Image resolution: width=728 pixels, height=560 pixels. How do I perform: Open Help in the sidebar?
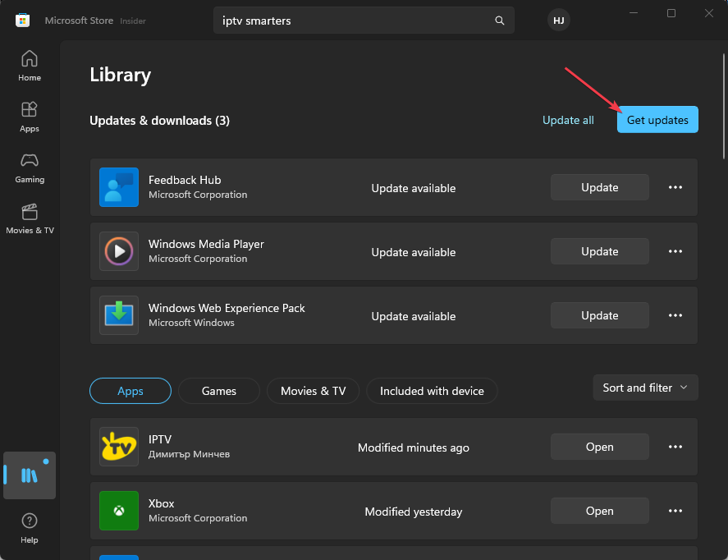click(x=30, y=528)
